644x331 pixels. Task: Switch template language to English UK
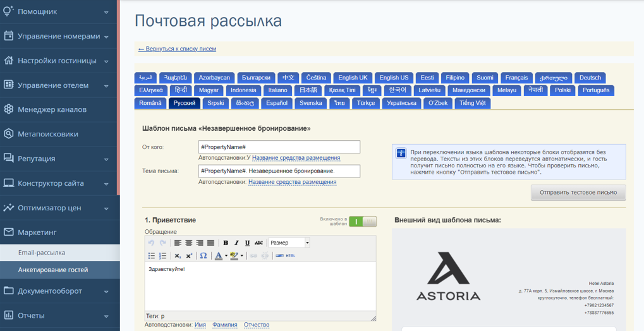click(353, 78)
